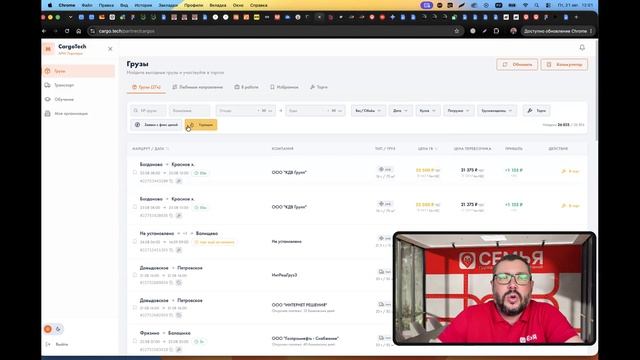Click the dark mode moon icon
Viewport: 640px width, 360px height.
pos(58,329)
